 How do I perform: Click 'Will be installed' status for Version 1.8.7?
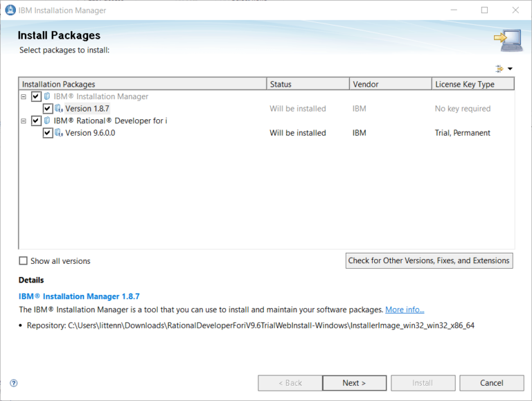(x=298, y=109)
